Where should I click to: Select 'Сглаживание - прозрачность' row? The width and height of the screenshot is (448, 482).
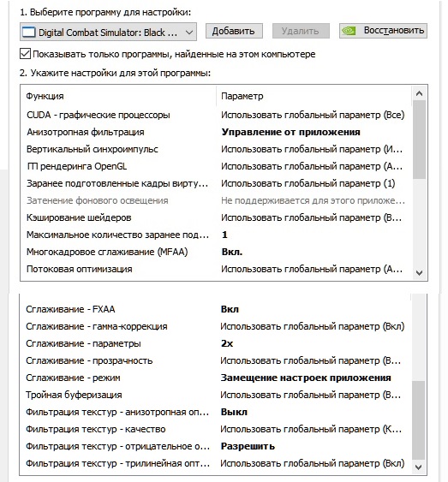(x=216, y=360)
